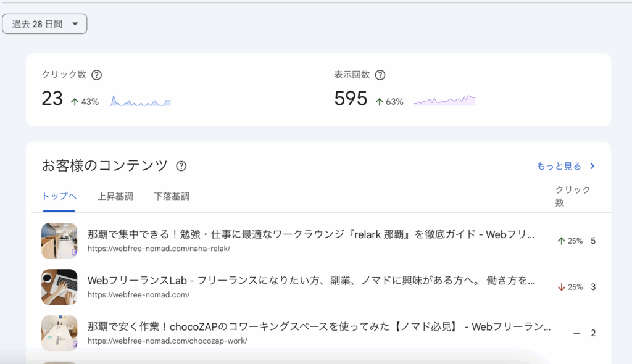The height and width of the screenshot is (364, 632).
Task: Click help icon beside お客様のコンテンツ
Action: click(x=181, y=166)
